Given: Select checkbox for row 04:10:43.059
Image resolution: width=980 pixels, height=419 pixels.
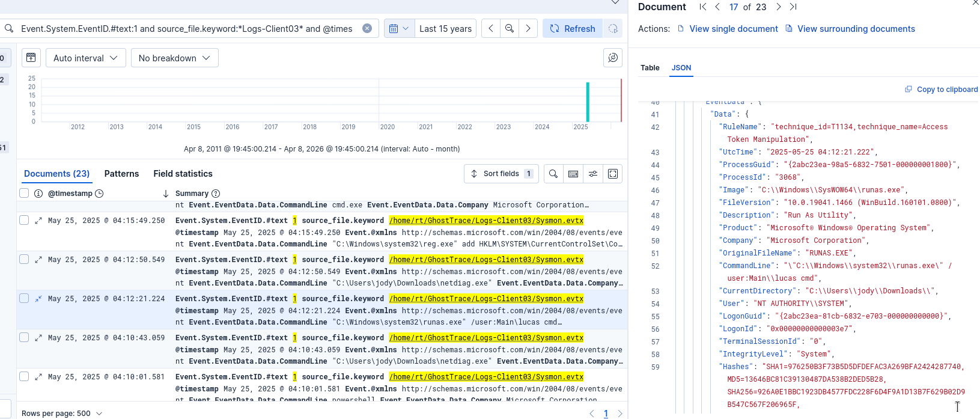Looking at the screenshot, I should (24, 337).
